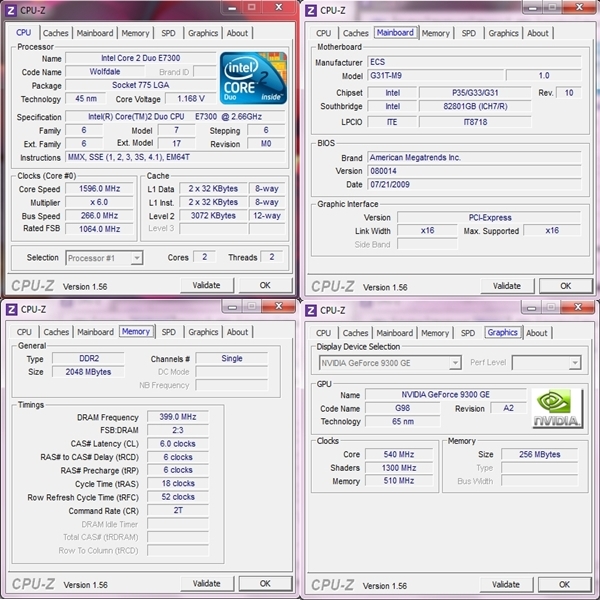600x600 pixels.
Task: Click Validate in the CPU window
Action: click(207, 285)
